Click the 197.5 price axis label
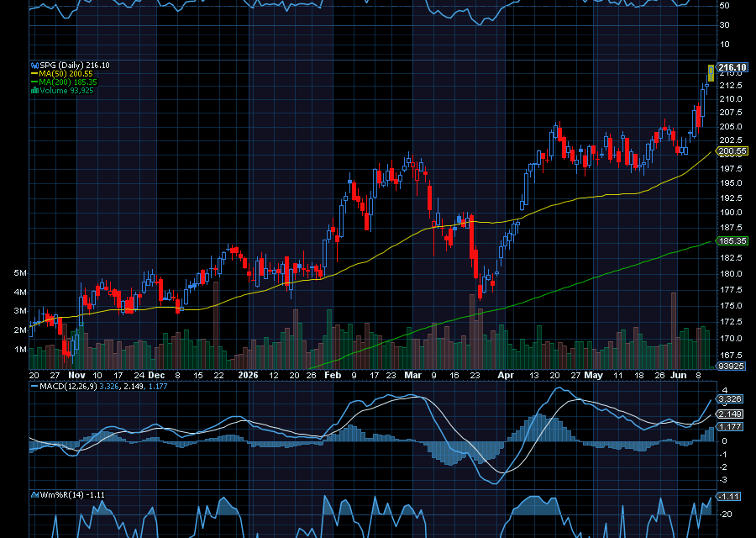The width and height of the screenshot is (756, 538). (x=731, y=168)
